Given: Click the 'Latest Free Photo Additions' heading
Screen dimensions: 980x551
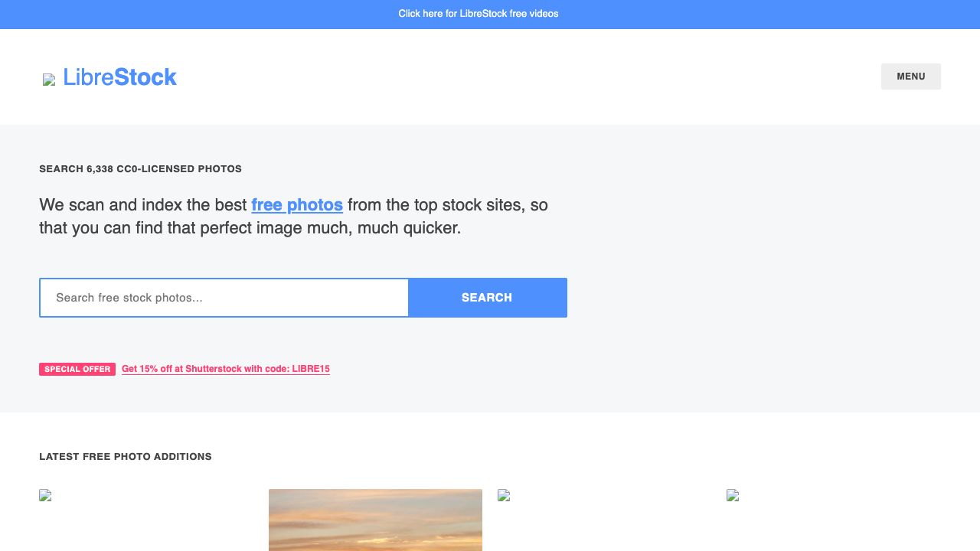Looking at the screenshot, I should click(x=126, y=457).
